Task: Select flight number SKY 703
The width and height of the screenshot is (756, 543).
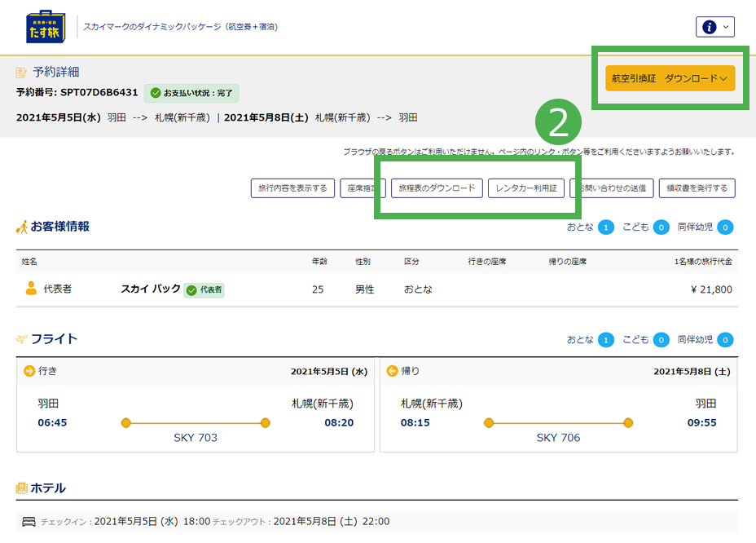Action: (x=196, y=438)
